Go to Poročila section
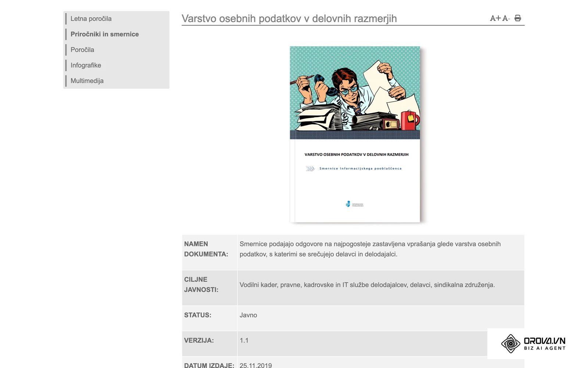The image size is (588, 368). (82, 50)
